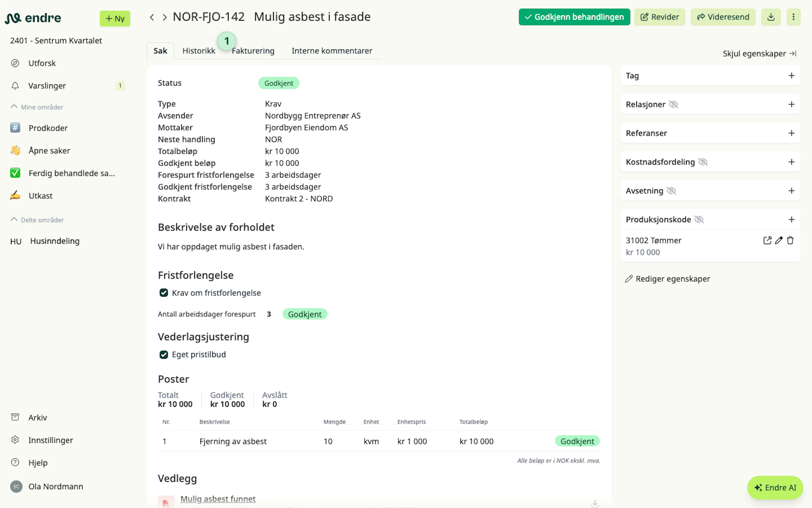Hide properties panel via Skjul egenskaper

pyautogui.click(x=760, y=54)
